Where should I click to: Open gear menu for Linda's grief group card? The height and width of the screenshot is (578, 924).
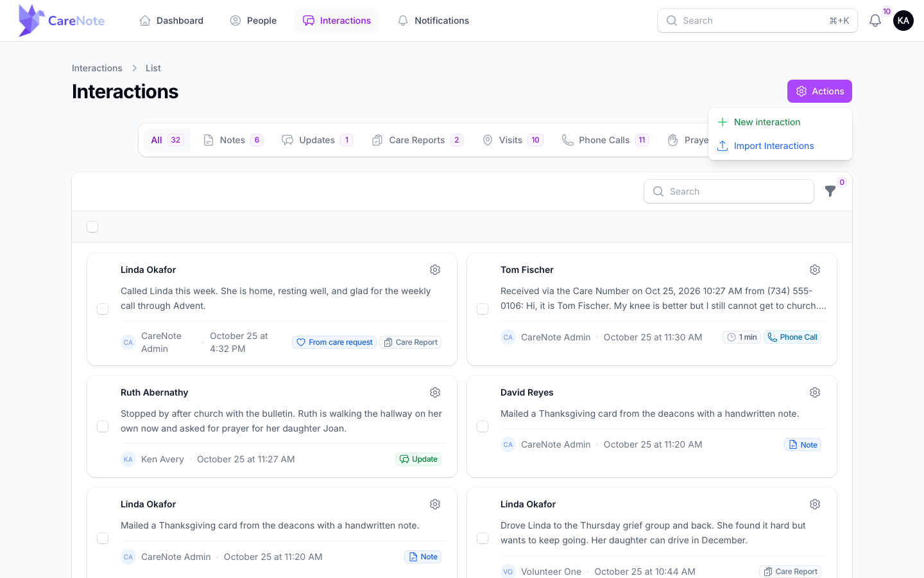pyautogui.click(x=815, y=504)
